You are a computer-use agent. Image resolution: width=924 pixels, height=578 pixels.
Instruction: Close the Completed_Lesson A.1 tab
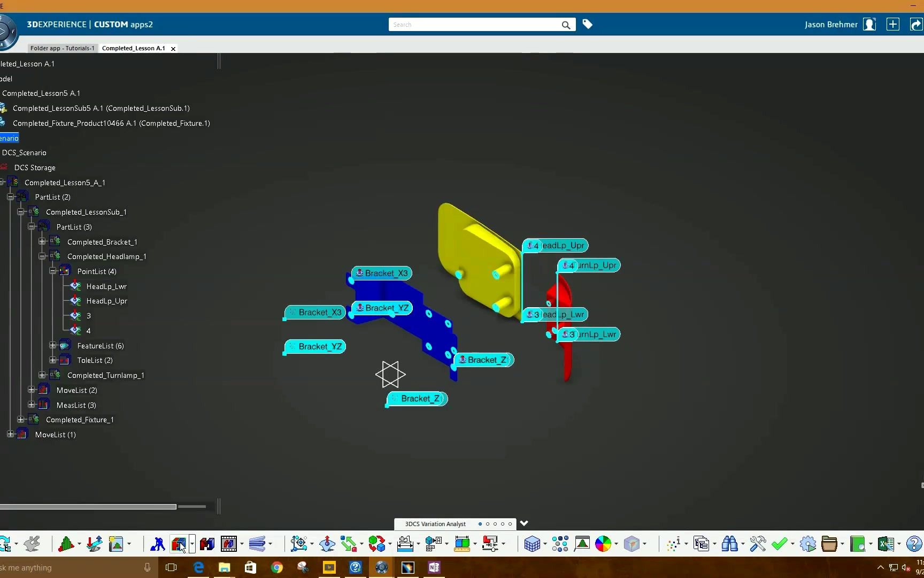click(173, 48)
